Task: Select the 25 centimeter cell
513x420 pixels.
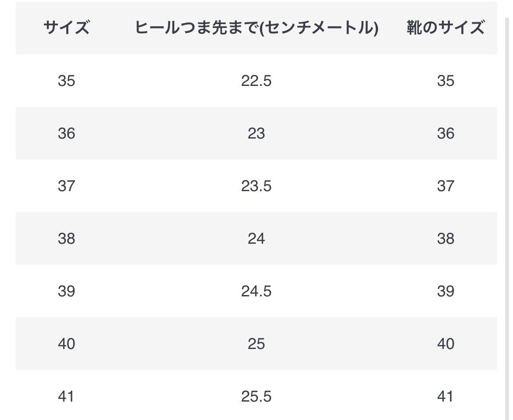Action: point(256,344)
